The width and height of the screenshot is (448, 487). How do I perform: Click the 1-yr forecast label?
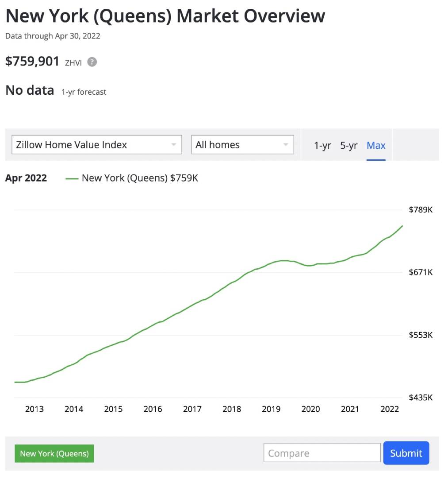[84, 92]
